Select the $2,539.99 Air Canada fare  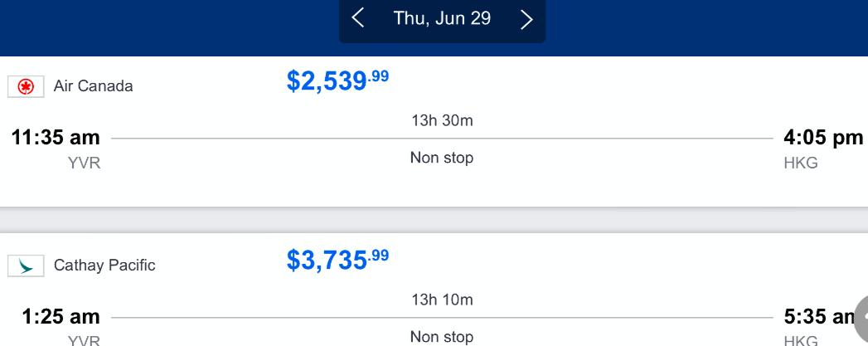pyautogui.click(x=337, y=80)
